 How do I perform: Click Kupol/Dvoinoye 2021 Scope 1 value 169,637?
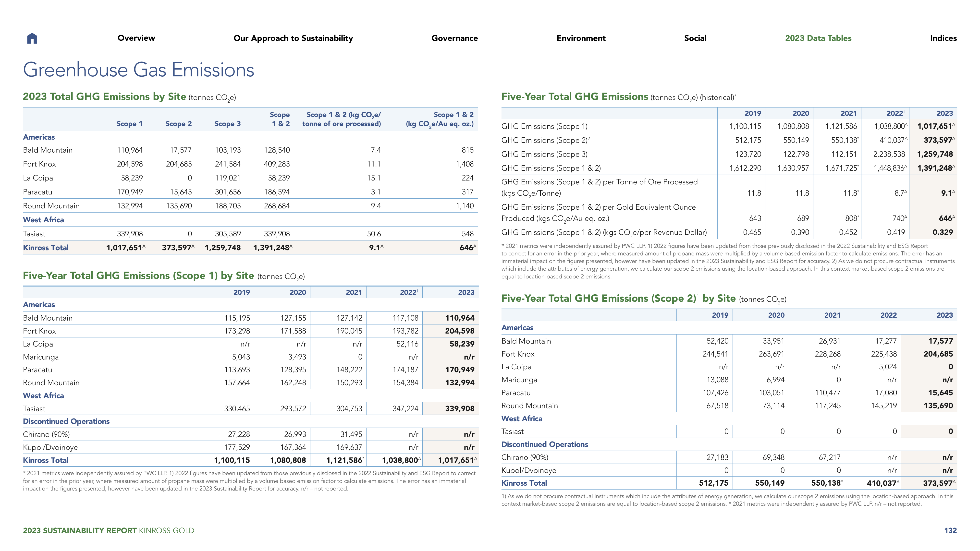point(349,448)
